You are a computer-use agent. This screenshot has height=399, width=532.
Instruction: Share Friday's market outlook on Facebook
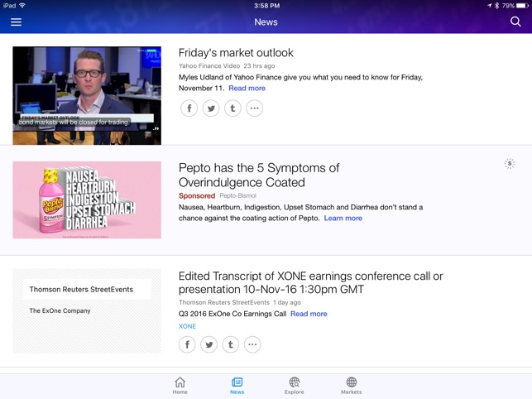point(189,108)
